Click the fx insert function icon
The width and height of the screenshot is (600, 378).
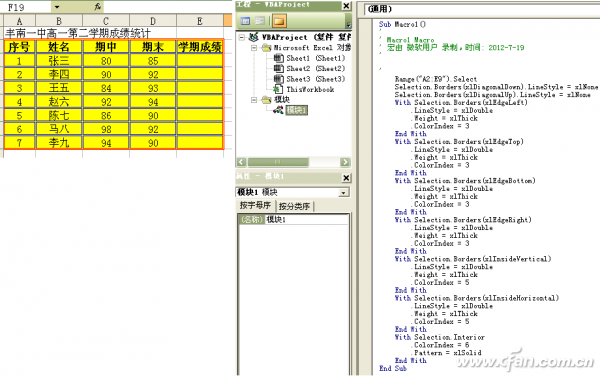[x=98, y=7]
